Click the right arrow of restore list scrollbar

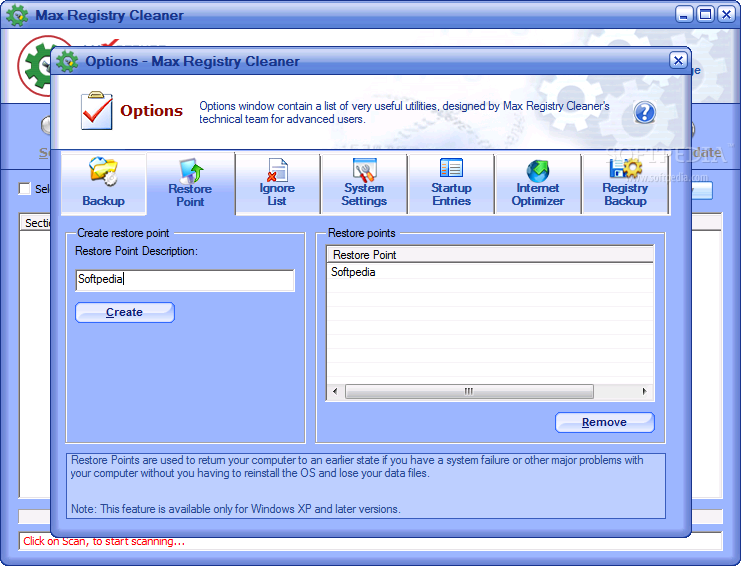pyautogui.click(x=645, y=391)
